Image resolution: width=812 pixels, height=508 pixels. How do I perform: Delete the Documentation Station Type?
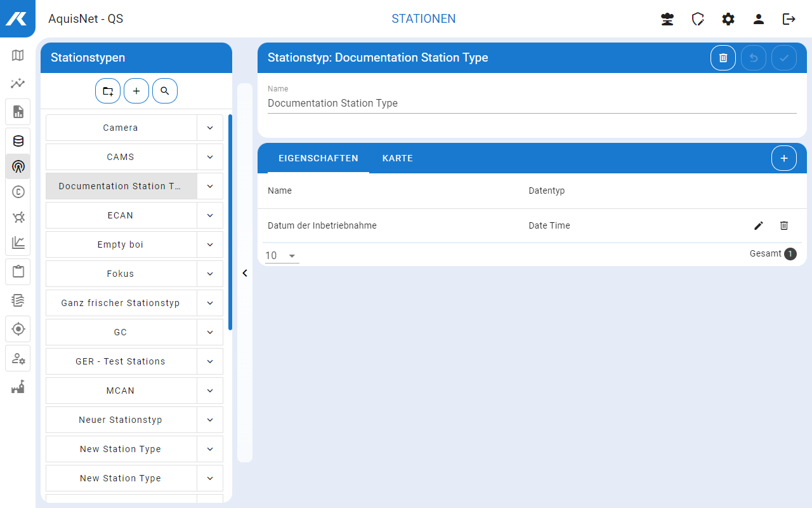coord(723,58)
